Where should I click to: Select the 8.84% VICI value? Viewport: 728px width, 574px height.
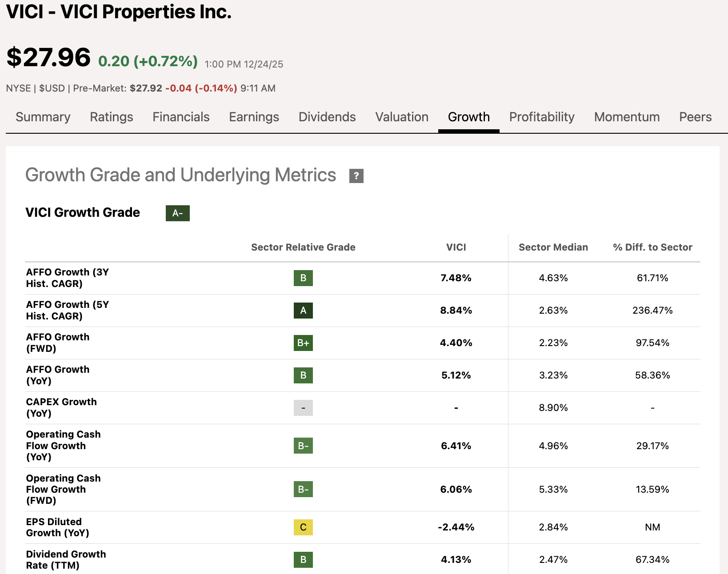click(x=456, y=311)
